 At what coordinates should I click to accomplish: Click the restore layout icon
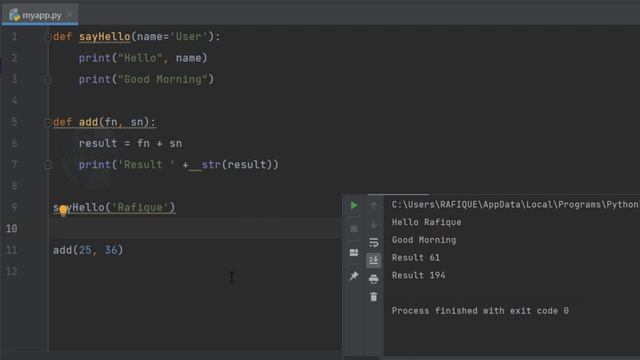[354, 253]
